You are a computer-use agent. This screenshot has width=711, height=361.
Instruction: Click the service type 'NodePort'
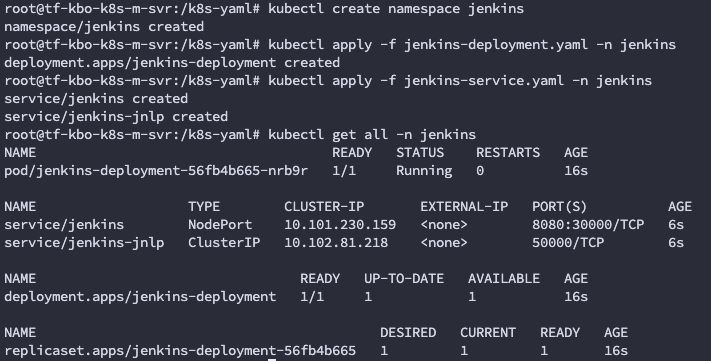220,225
